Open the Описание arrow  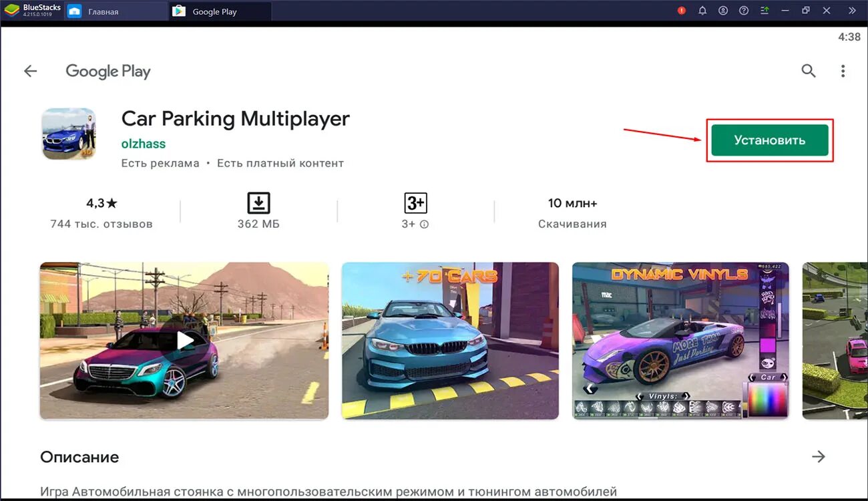click(x=819, y=457)
